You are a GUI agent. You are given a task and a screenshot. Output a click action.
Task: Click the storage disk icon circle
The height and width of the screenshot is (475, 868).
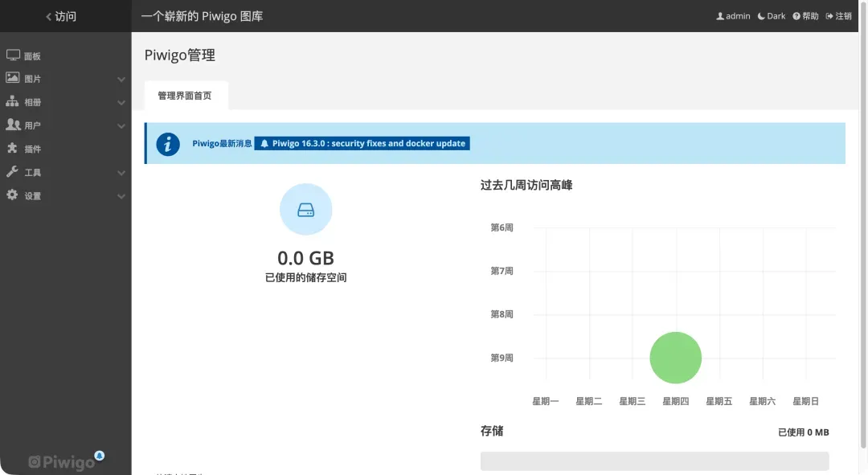pyautogui.click(x=305, y=210)
